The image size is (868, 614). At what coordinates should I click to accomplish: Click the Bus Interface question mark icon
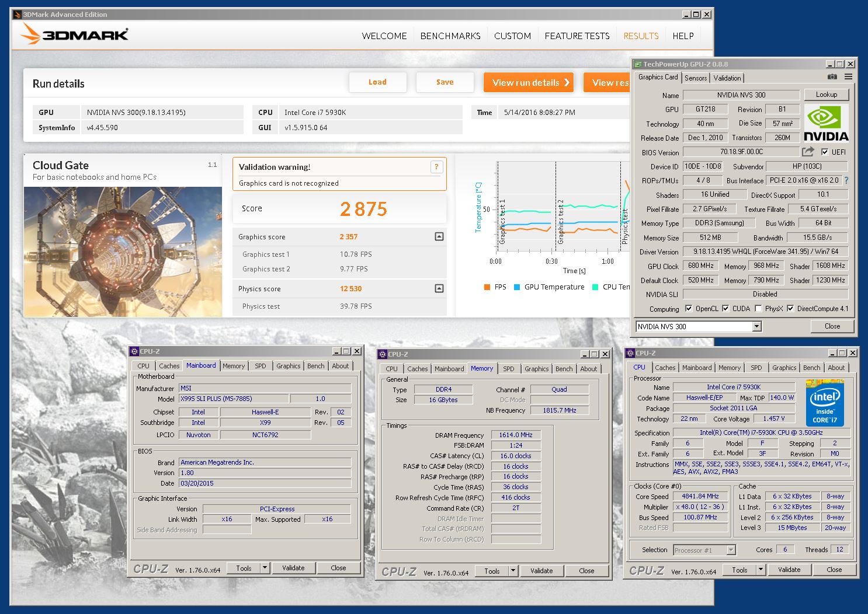click(846, 180)
